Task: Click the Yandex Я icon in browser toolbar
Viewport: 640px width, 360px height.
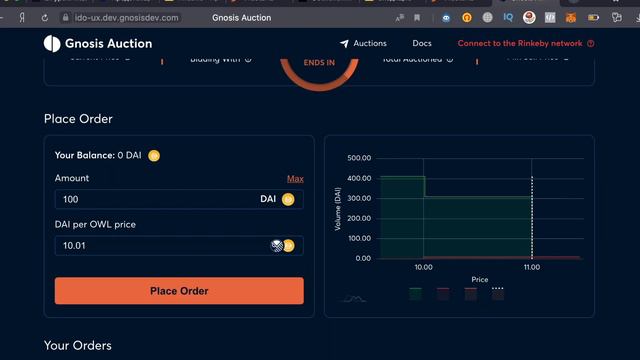Action: 22,18
